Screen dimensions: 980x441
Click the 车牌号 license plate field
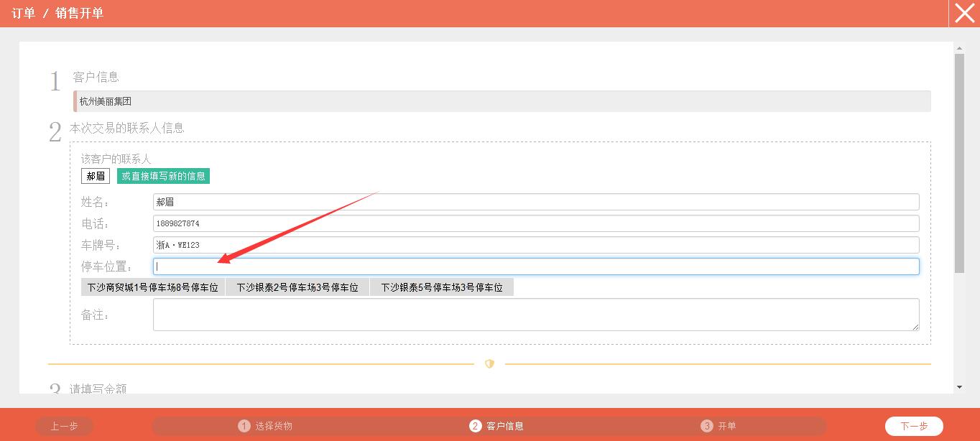pyautogui.click(x=535, y=245)
